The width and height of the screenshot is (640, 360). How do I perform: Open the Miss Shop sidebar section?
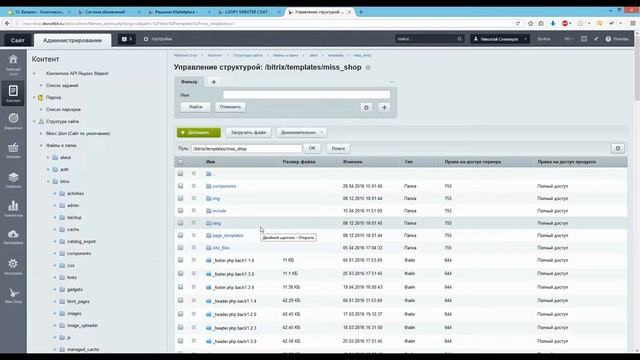click(13, 296)
